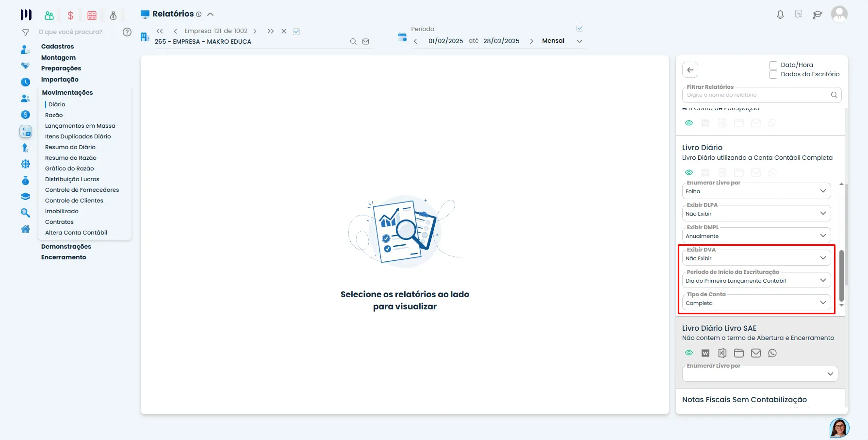The height and width of the screenshot is (440, 868).
Task: Open the calendar period icon
Action: [x=402, y=37]
